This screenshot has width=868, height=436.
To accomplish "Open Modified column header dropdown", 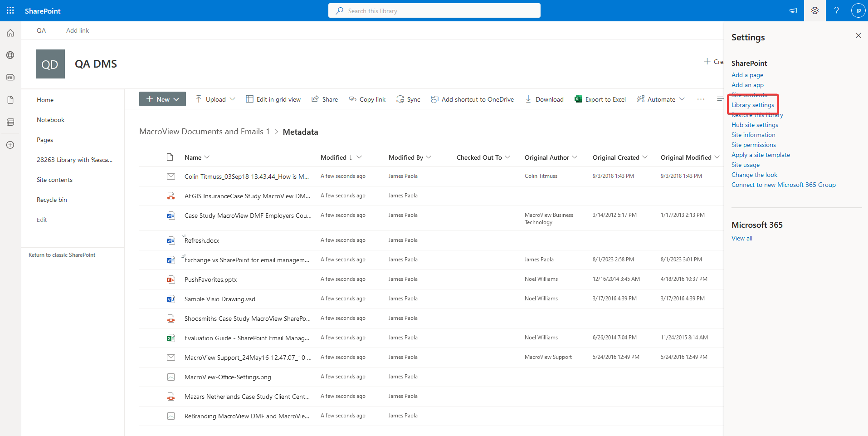I will tap(359, 157).
